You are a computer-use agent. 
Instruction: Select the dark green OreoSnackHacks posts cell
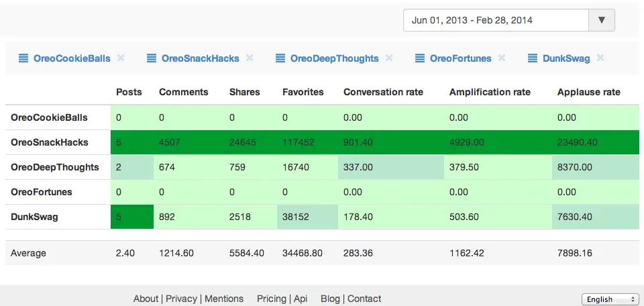click(x=132, y=142)
